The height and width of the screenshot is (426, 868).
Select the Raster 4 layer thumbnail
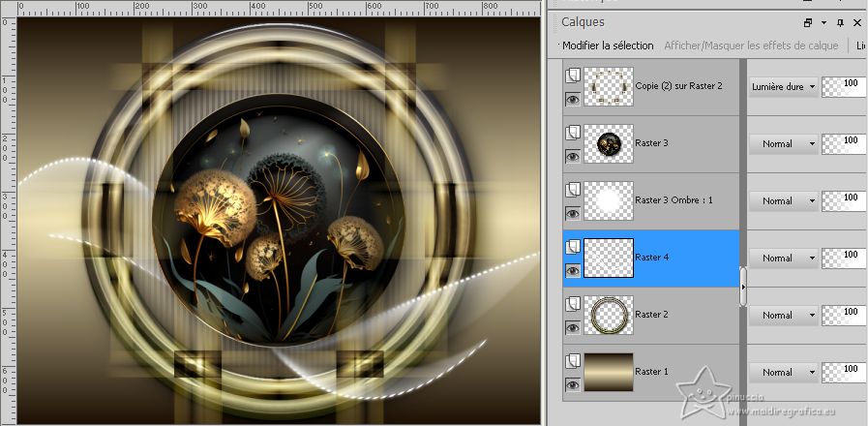tap(609, 258)
